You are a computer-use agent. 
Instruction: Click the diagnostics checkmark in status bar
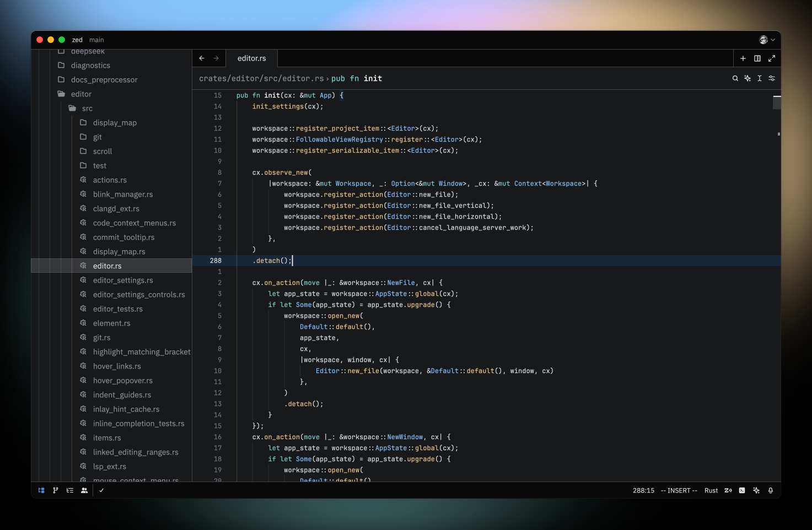(101, 490)
